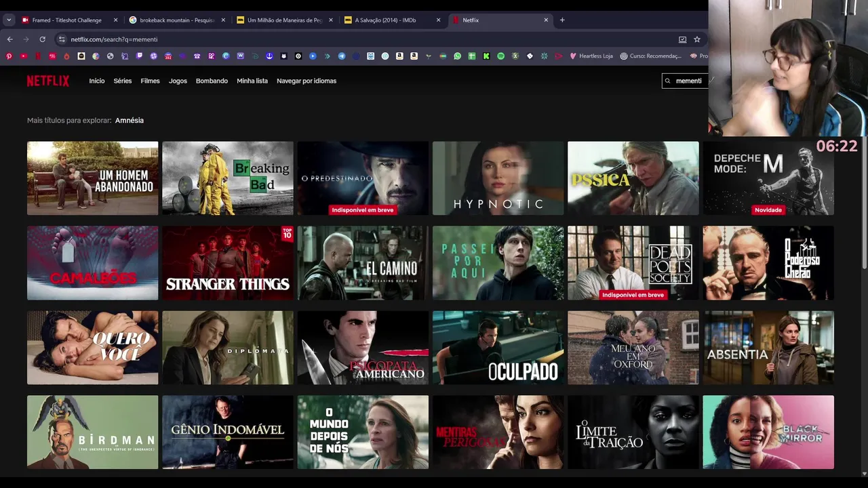
Task: Open El Camino title
Action: point(363,263)
